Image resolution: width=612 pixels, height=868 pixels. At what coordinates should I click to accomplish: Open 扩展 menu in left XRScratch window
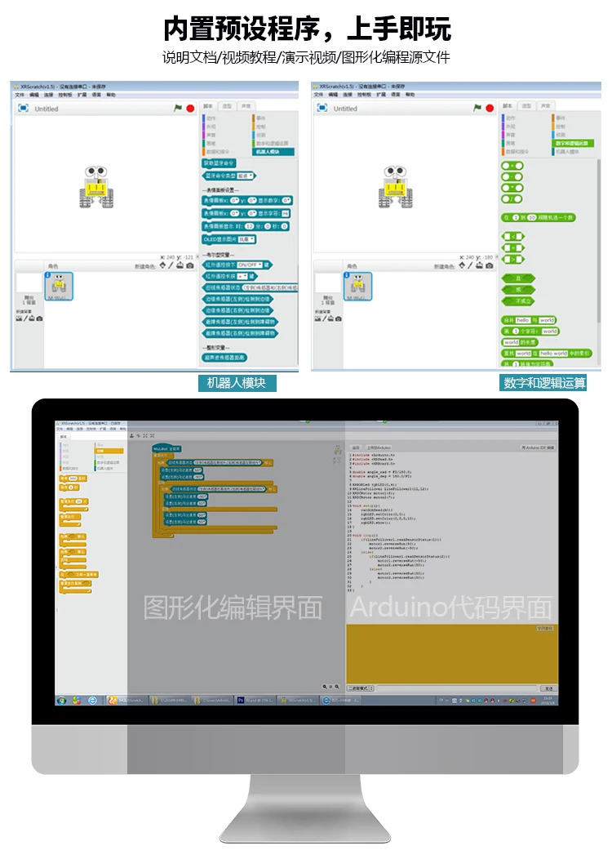click(82, 96)
